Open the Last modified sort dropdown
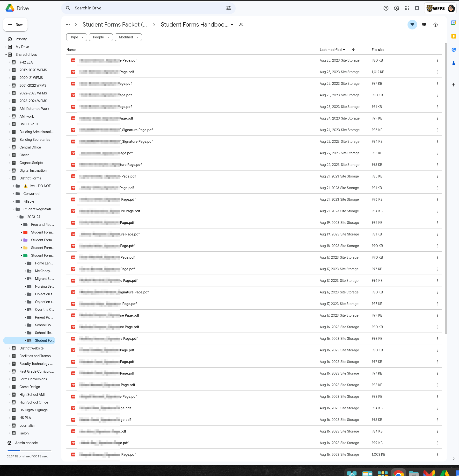Screen dimensions: 459x476 click(x=332, y=50)
